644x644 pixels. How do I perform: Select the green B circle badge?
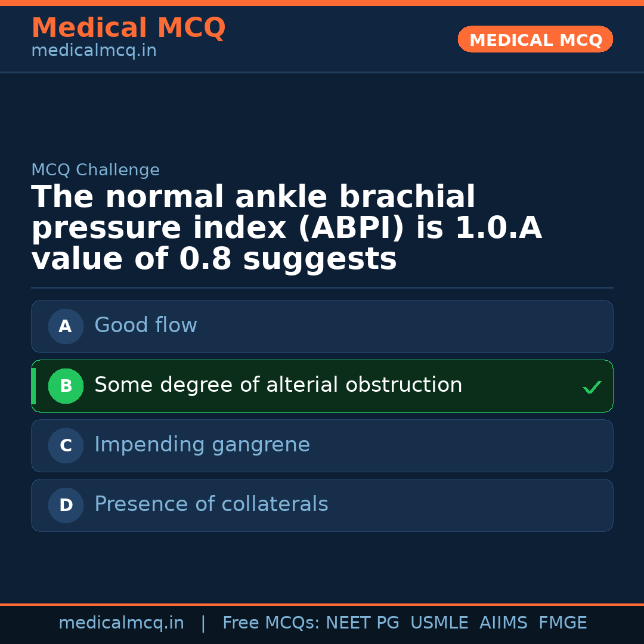click(x=66, y=386)
